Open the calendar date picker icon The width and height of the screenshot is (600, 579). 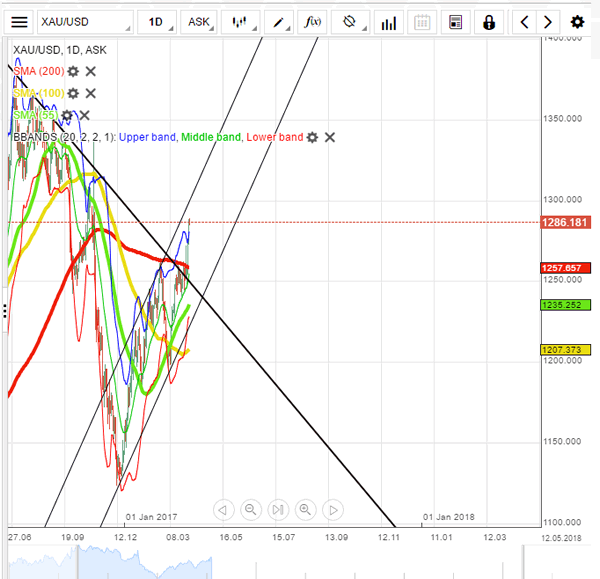(x=422, y=22)
